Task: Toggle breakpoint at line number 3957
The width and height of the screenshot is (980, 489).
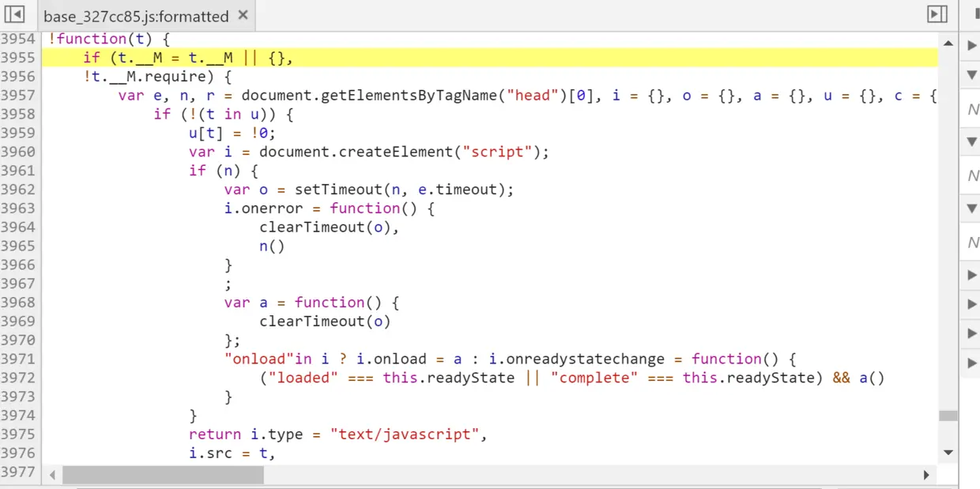Action: [x=18, y=95]
